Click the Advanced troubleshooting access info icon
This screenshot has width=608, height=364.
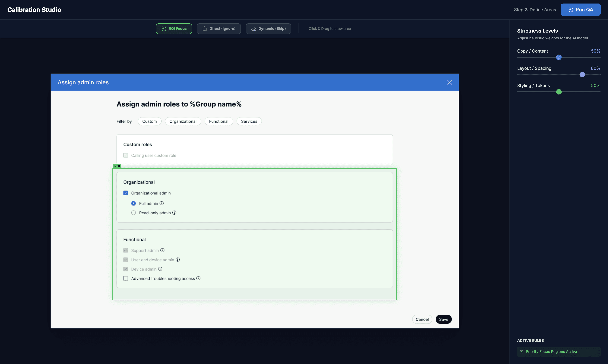198,278
